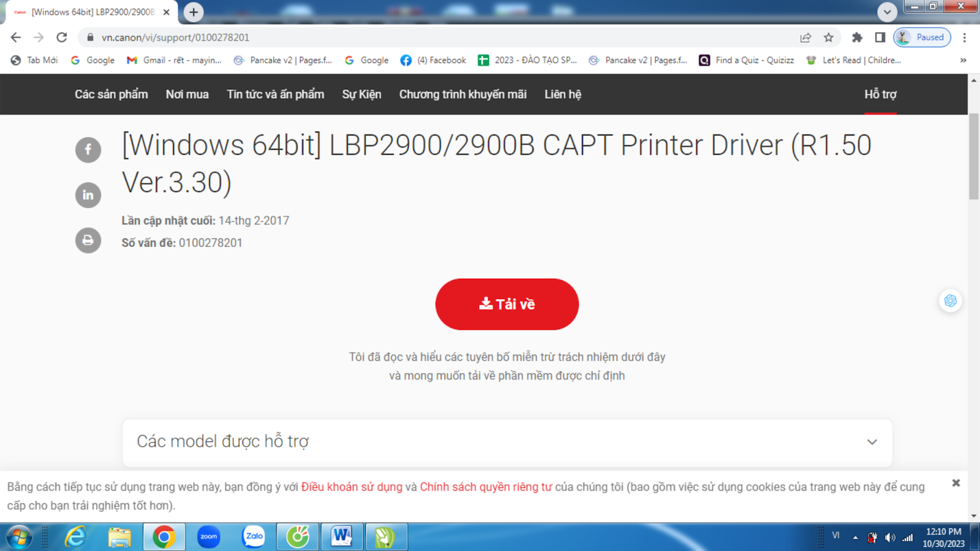
Task: Open the Chrome three-dot menu
Action: coord(965,37)
